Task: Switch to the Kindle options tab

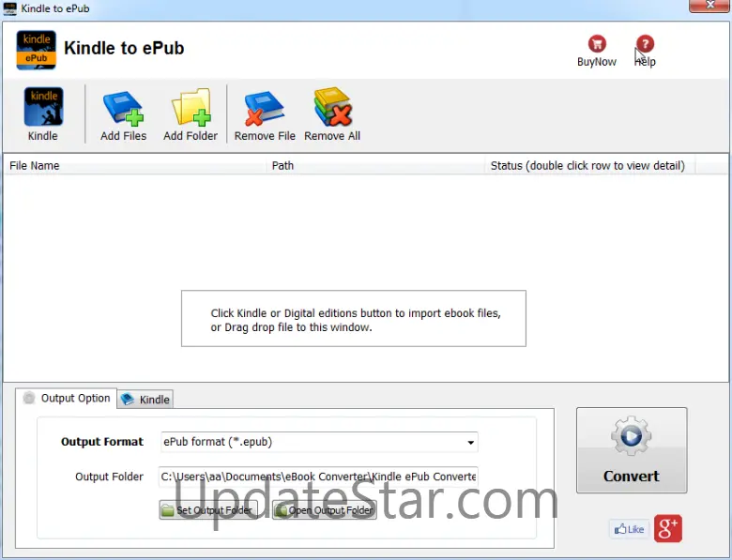Action: 145,400
